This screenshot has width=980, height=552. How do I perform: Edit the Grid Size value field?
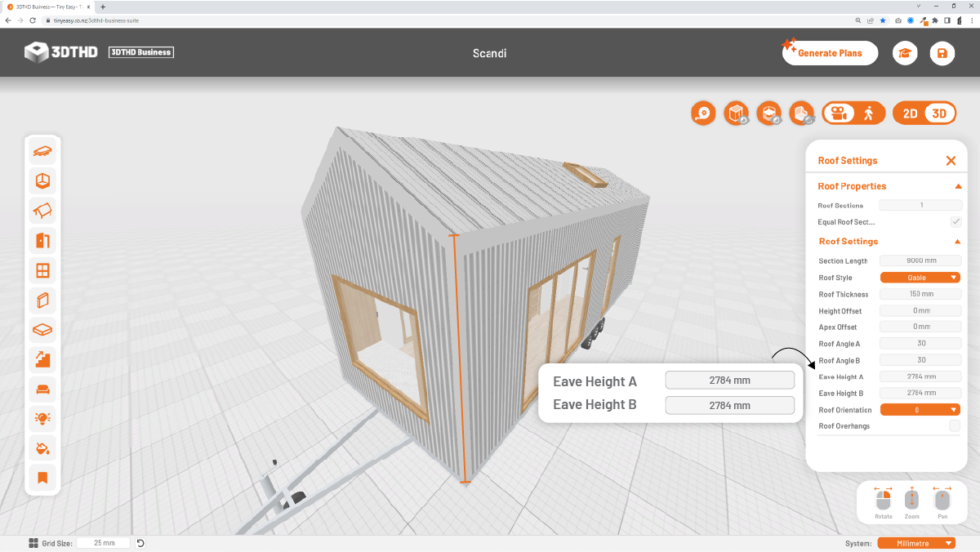(x=104, y=543)
